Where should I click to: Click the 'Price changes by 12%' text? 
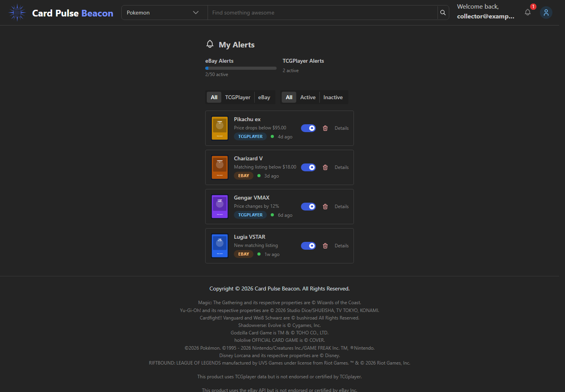tap(257, 206)
